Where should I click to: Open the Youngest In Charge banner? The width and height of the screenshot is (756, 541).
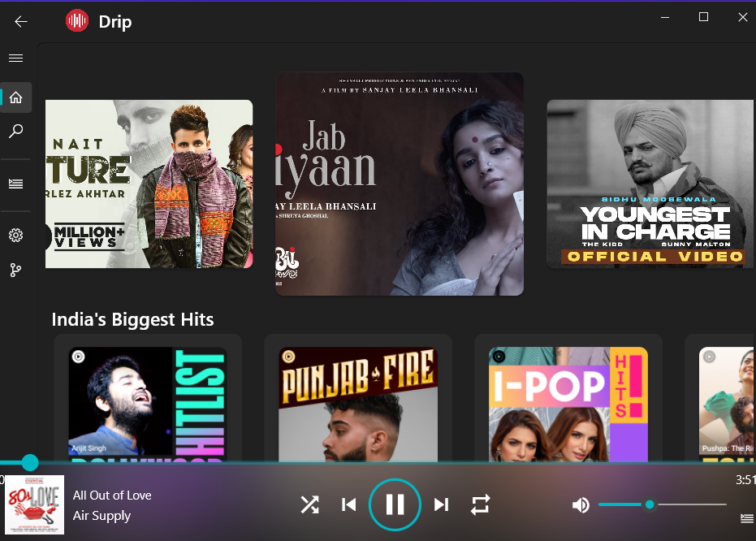[x=651, y=184]
